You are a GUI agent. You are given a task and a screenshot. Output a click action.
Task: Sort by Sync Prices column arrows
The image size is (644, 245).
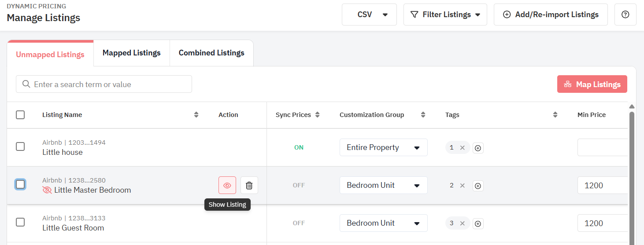pyautogui.click(x=317, y=115)
